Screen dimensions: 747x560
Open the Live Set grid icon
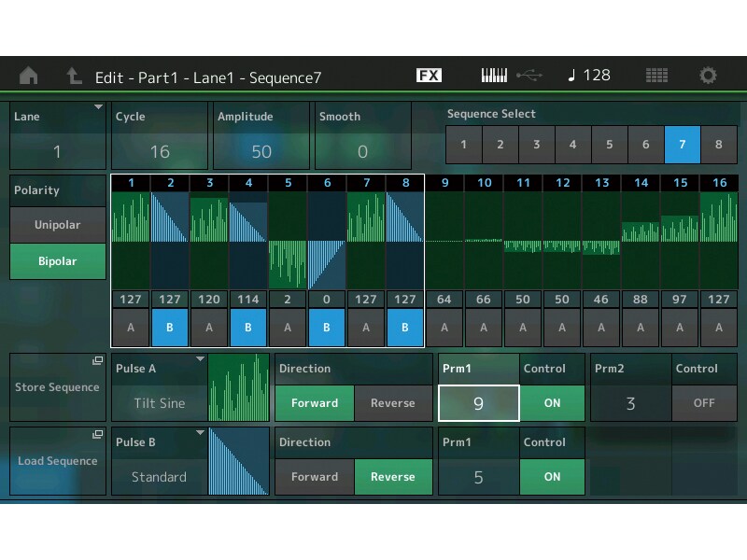click(x=656, y=76)
